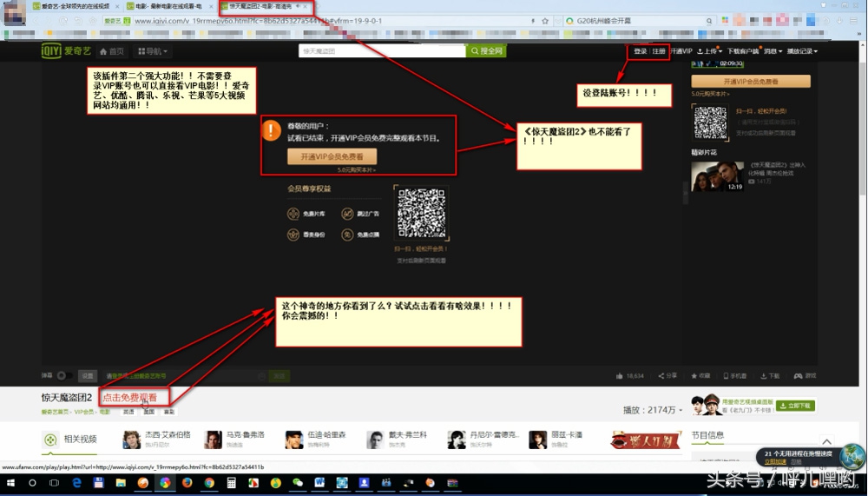The image size is (868, 496).
Task: Open actor 丽兹·卡潘 thumbnail
Action: 537,440
